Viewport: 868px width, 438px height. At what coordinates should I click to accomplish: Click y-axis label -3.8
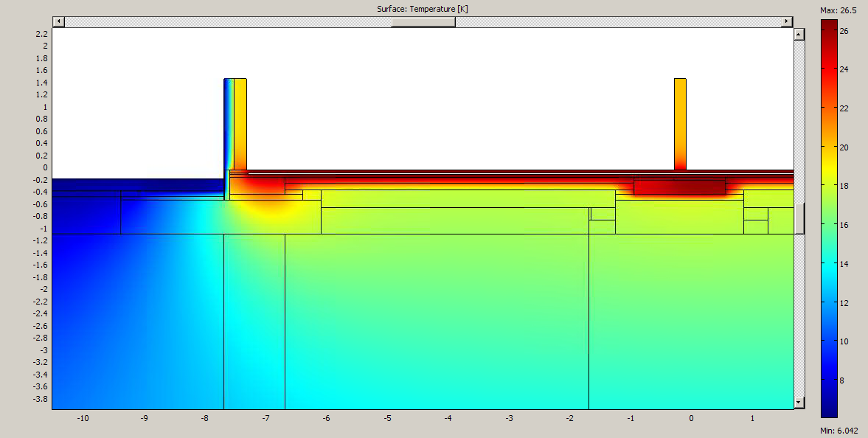(40, 399)
